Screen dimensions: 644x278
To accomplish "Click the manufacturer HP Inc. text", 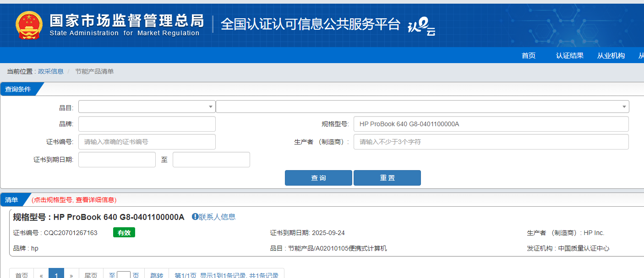I will (594, 233).
